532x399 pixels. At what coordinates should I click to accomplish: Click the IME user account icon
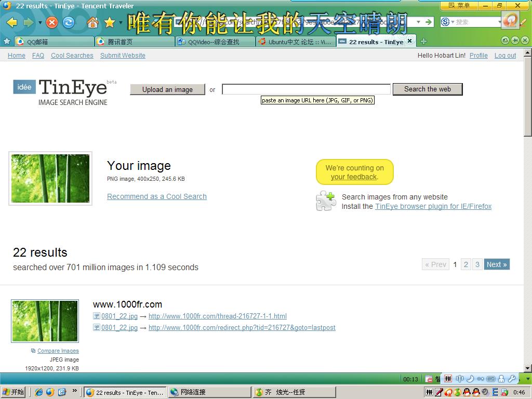click(501, 379)
